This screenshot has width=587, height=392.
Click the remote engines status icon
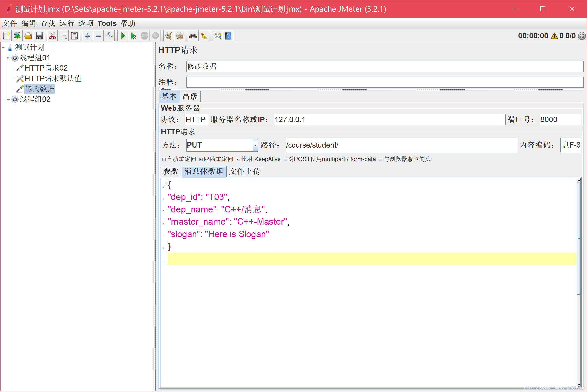[582, 36]
